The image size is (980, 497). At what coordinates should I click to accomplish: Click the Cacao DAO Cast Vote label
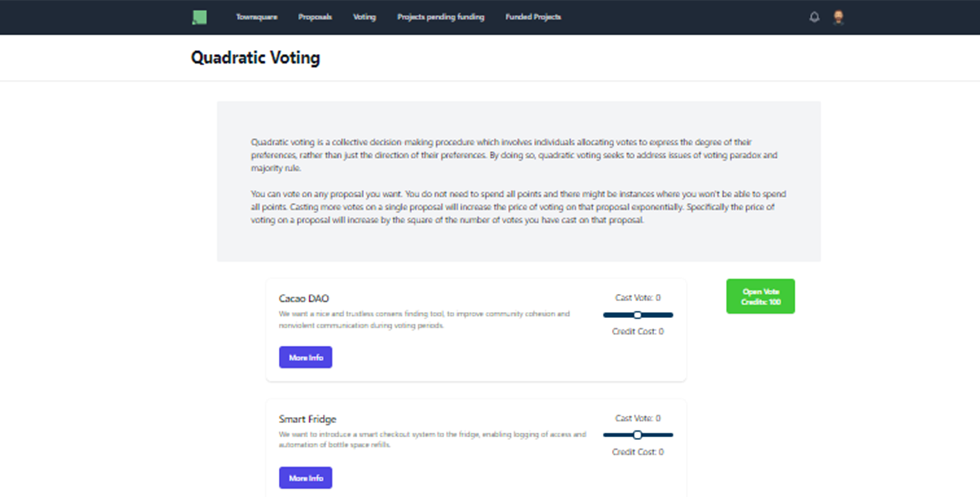tap(637, 298)
